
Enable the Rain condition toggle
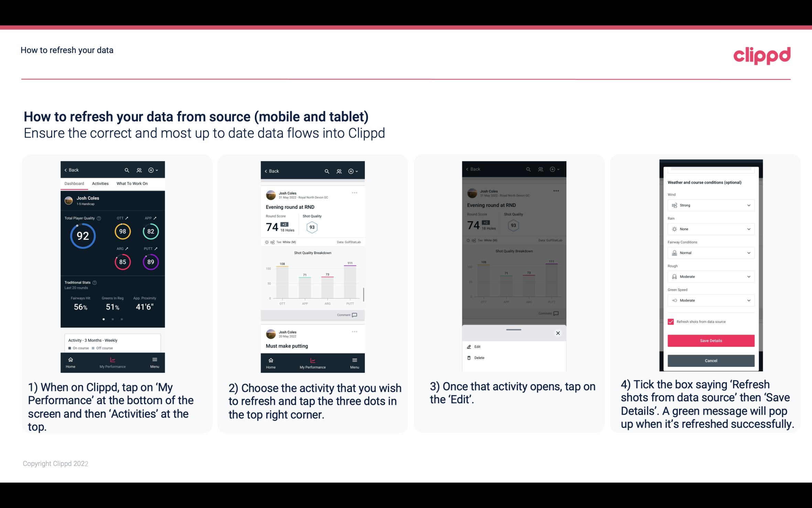(x=709, y=229)
